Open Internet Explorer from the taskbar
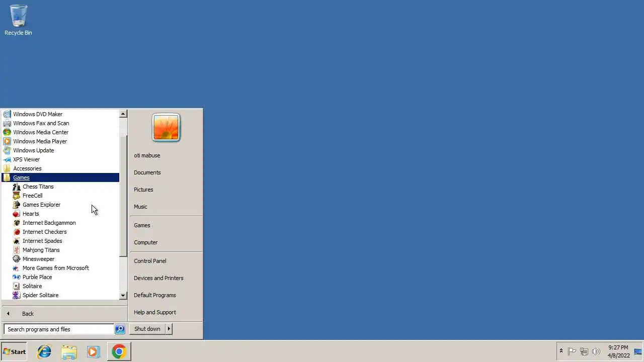 tap(44, 351)
